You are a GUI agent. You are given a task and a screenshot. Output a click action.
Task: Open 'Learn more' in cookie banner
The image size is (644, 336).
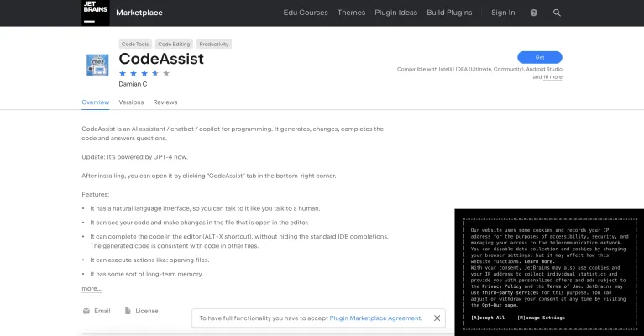(x=539, y=261)
